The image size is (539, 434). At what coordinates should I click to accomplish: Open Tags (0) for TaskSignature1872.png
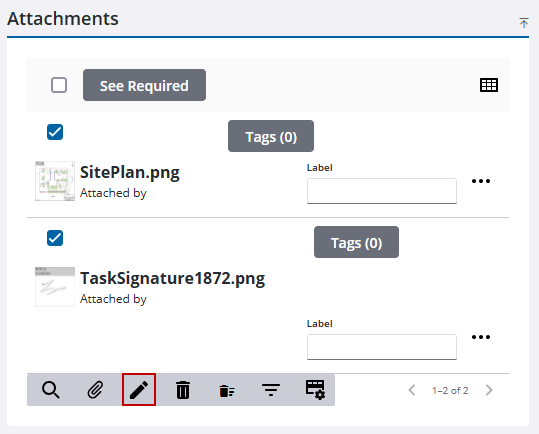tap(356, 242)
